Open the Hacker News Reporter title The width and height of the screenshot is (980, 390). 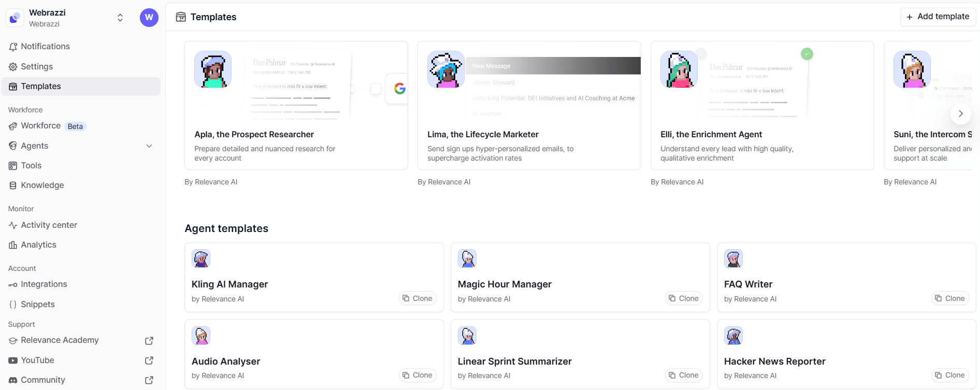tap(775, 362)
